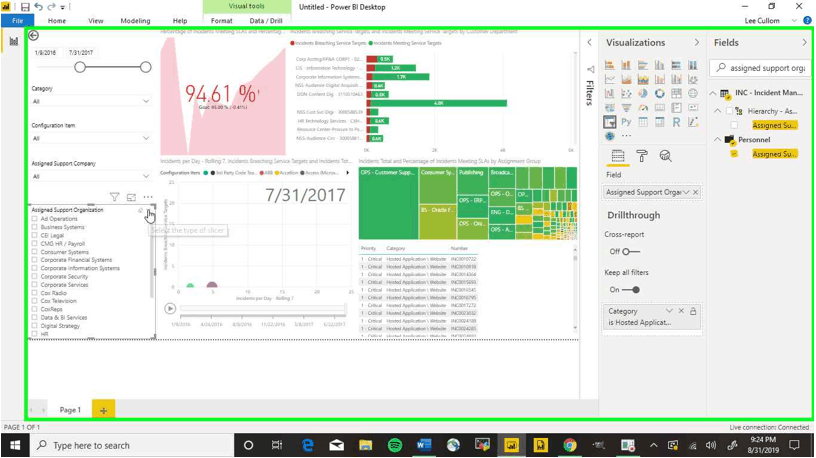The image size is (816, 458).
Task: Select the Python visual icon
Action: 626,122
